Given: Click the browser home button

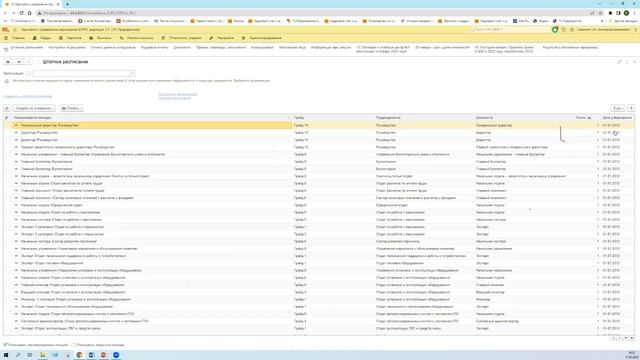Looking at the screenshot, I should click(29, 13).
